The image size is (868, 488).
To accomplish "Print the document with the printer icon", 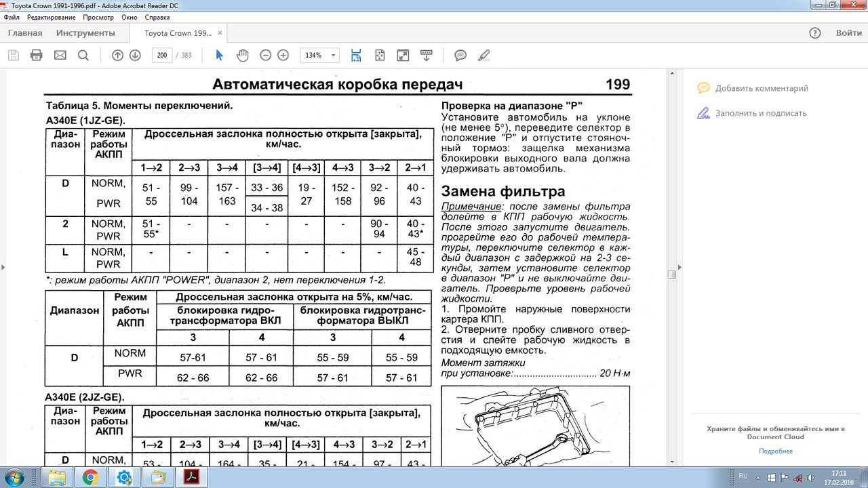I will point(37,55).
